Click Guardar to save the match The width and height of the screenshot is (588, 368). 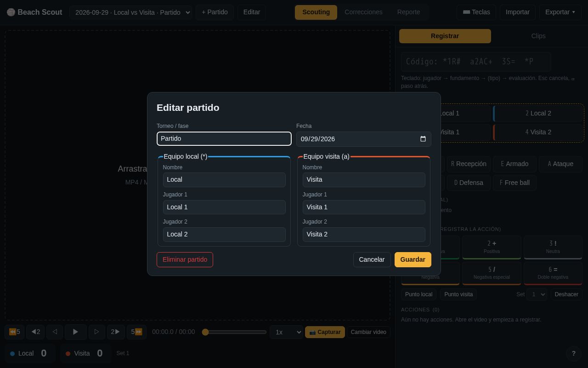click(413, 259)
